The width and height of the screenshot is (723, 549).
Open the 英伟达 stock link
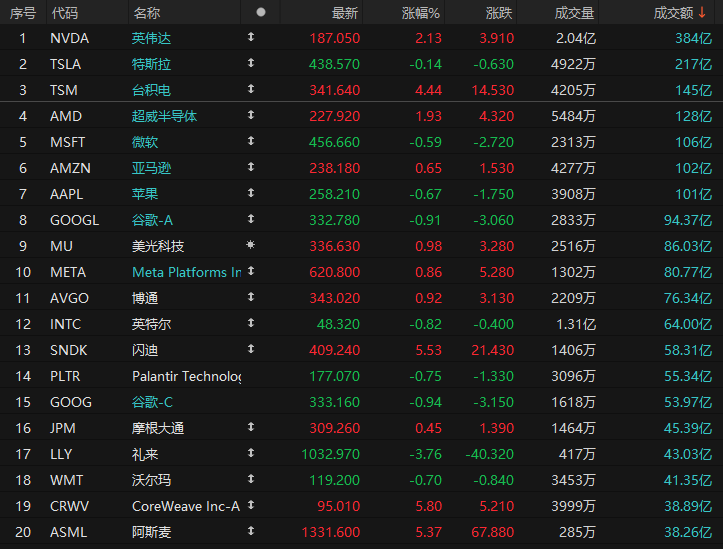pyautogui.click(x=151, y=38)
